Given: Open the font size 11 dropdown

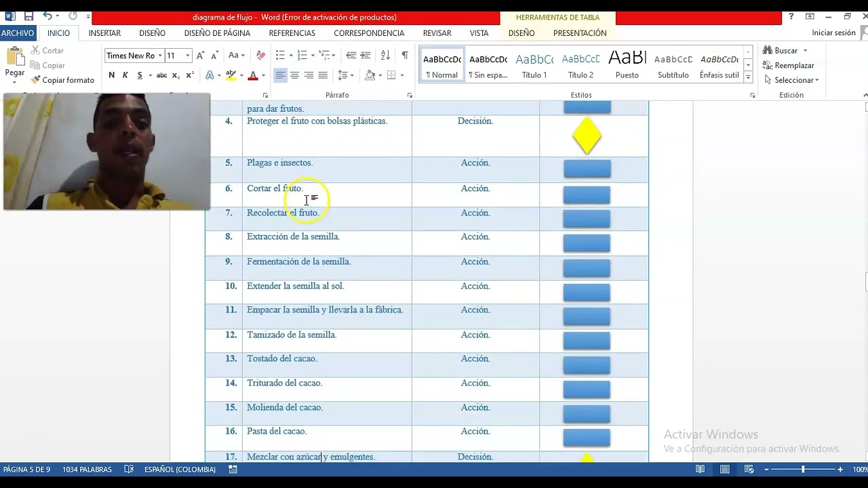Looking at the screenshot, I should click(188, 56).
